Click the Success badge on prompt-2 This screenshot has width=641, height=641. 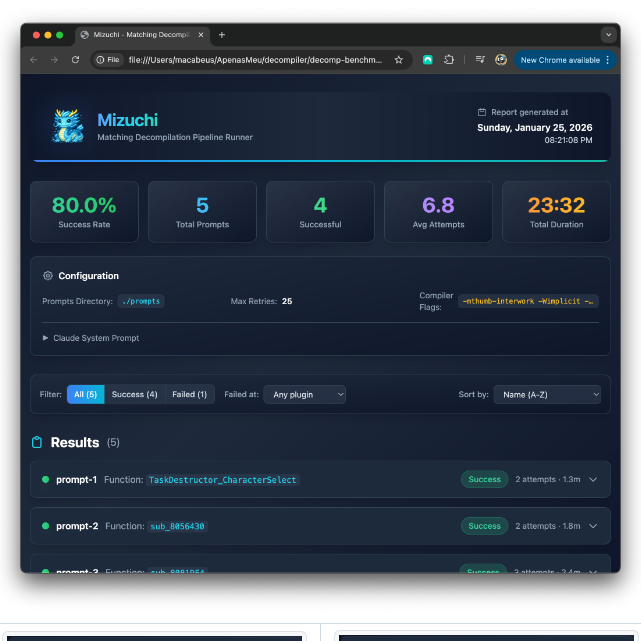click(x=484, y=526)
